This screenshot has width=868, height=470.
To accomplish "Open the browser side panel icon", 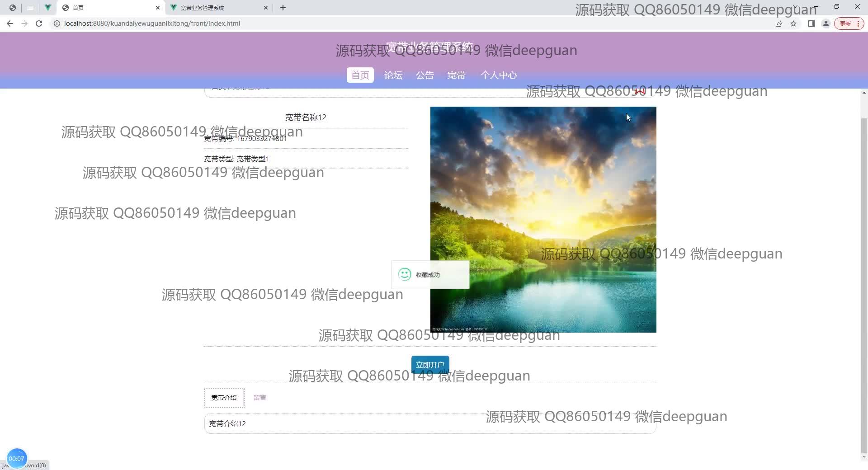I will pos(811,23).
